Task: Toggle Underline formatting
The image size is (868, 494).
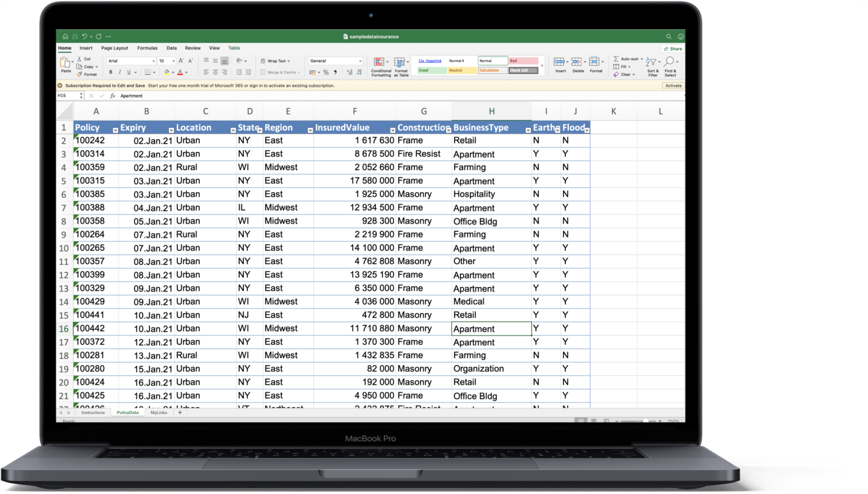Action: click(x=129, y=72)
